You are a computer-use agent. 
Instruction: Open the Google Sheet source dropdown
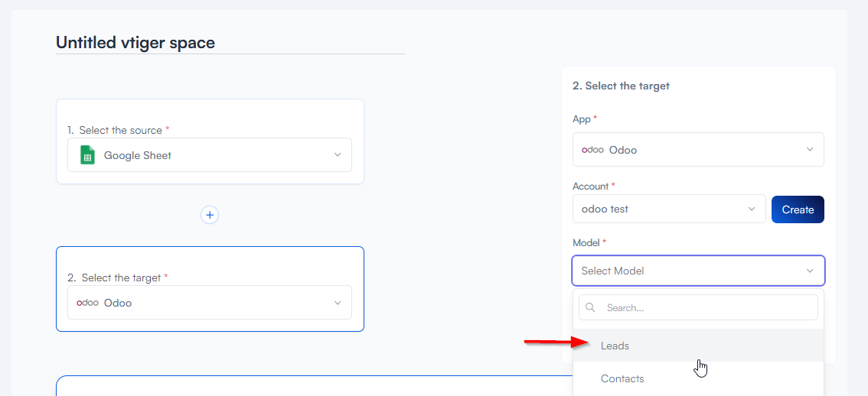coord(210,155)
